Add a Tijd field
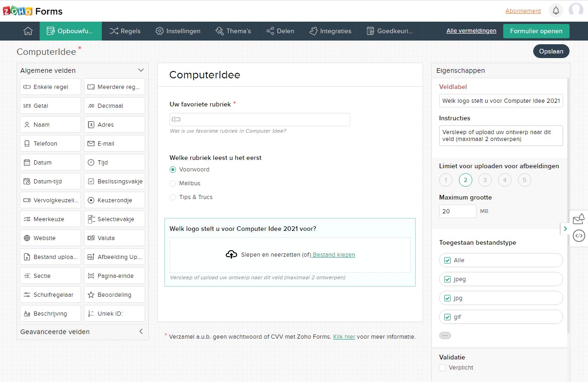This screenshot has width=588, height=382. click(x=115, y=162)
